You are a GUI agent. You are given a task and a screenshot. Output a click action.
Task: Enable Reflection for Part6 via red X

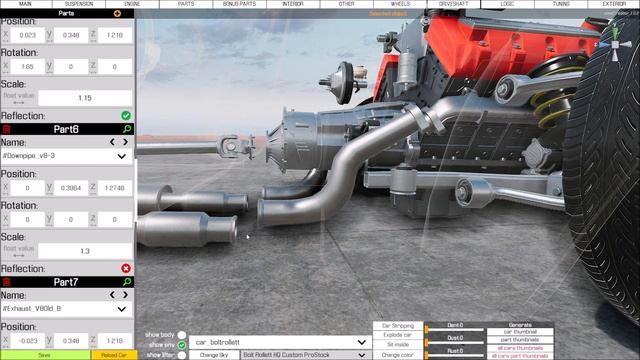point(126,269)
